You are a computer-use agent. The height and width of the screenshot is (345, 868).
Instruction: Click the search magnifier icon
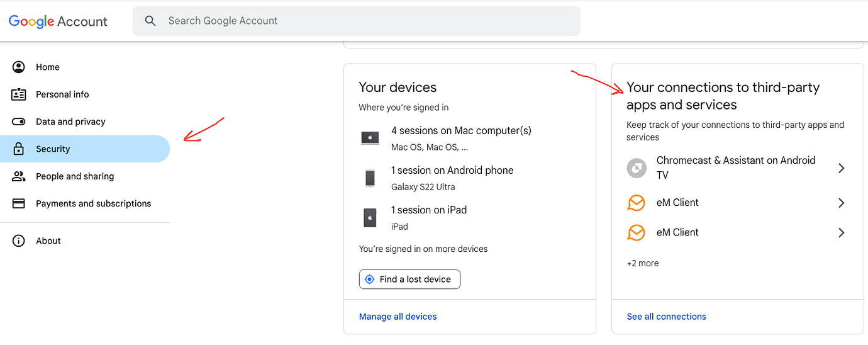pyautogui.click(x=150, y=21)
